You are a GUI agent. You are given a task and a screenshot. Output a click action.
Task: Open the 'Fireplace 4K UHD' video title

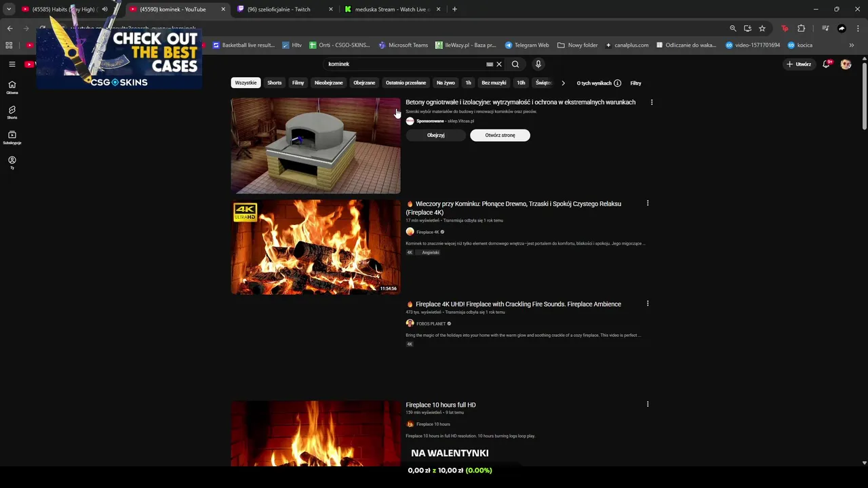(x=513, y=304)
